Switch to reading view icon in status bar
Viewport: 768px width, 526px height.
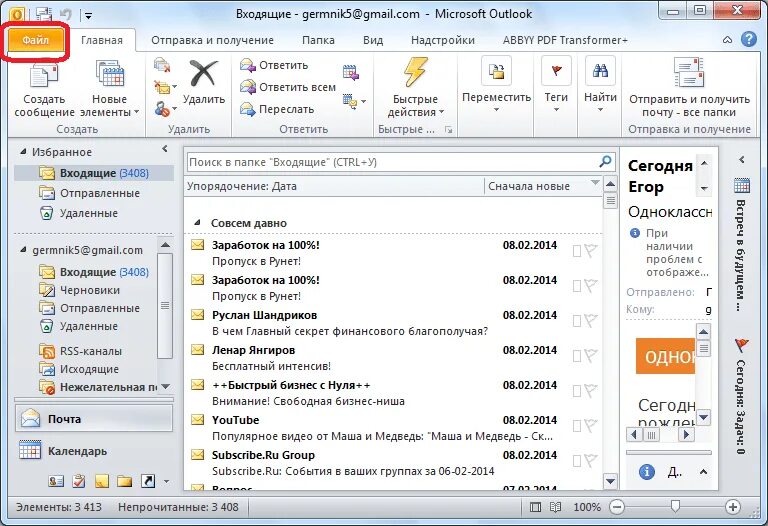(555, 507)
